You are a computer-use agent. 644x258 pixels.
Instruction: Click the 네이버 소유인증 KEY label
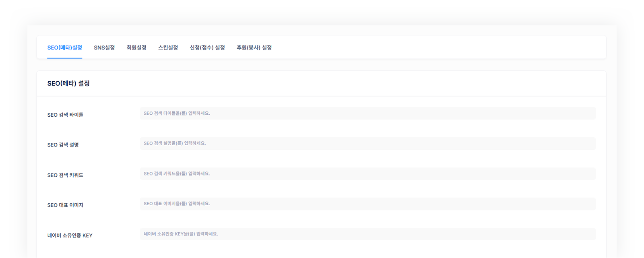(x=70, y=235)
